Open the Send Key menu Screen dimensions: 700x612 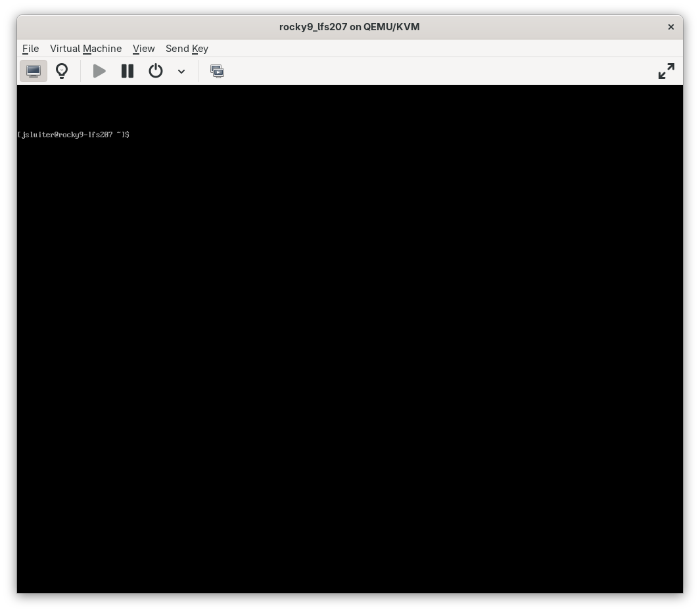187,49
